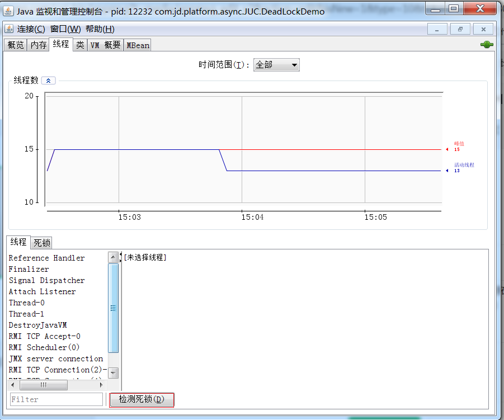Minimize the JConsole main window
The height and width of the screenshot is (420, 504).
435,10
